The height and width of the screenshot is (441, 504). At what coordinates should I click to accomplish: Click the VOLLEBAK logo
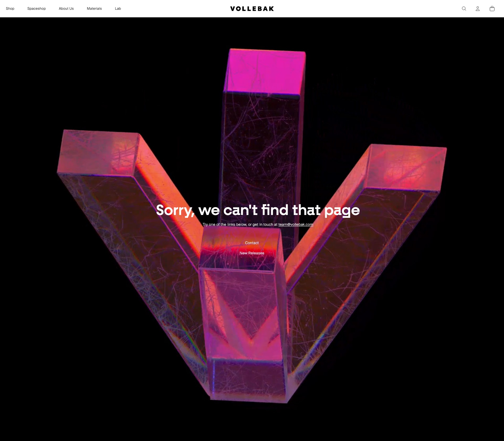[252, 9]
